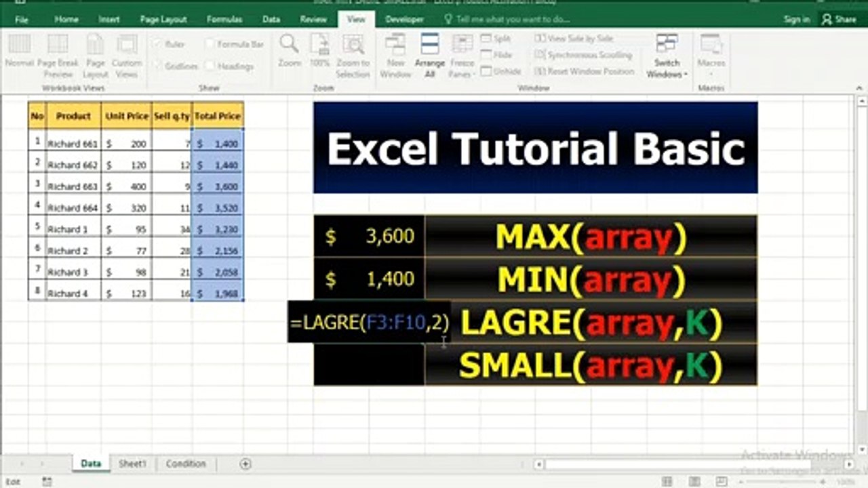Switch to Normal workbook view
Screen dimensions: 868x488
pos(19,52)
